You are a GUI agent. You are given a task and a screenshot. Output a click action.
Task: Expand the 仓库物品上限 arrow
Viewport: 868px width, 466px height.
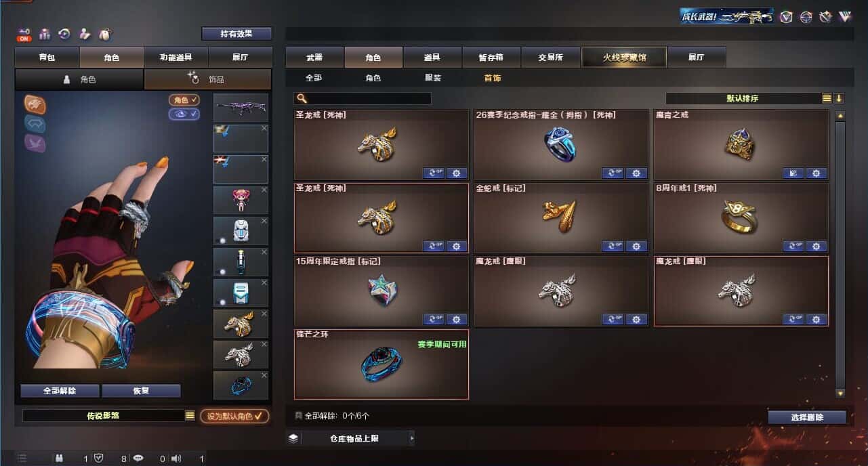point(411,438)
